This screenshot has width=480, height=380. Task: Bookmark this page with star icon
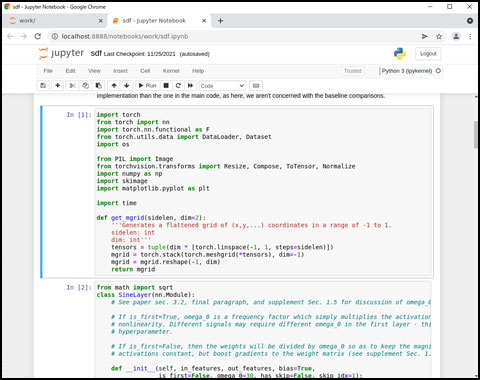pos(439,36)
